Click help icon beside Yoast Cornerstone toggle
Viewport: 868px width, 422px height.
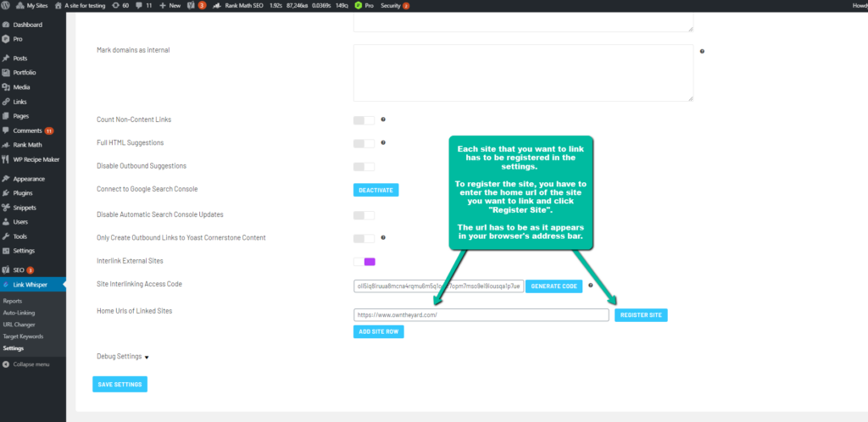[x=383, y=237]
